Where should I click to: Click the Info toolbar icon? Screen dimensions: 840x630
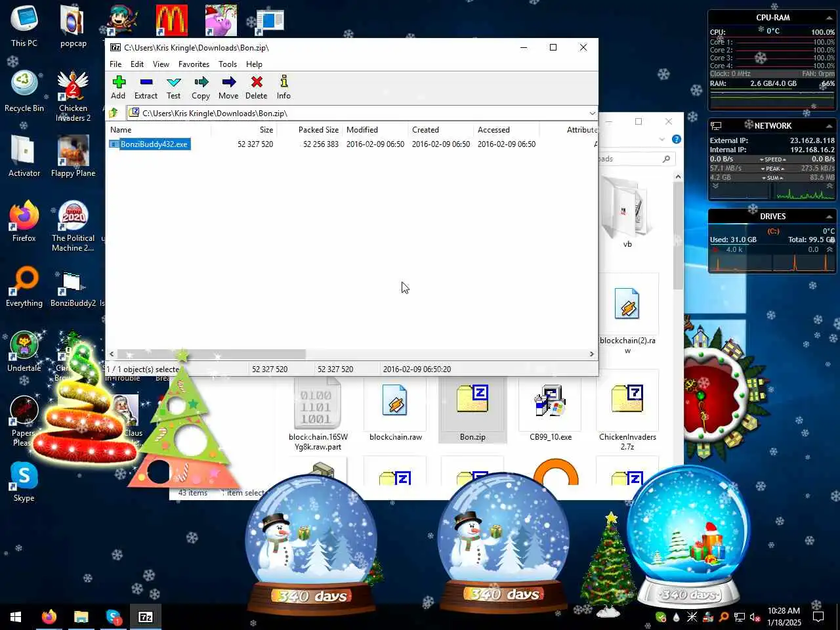click(x=283, y=87)
